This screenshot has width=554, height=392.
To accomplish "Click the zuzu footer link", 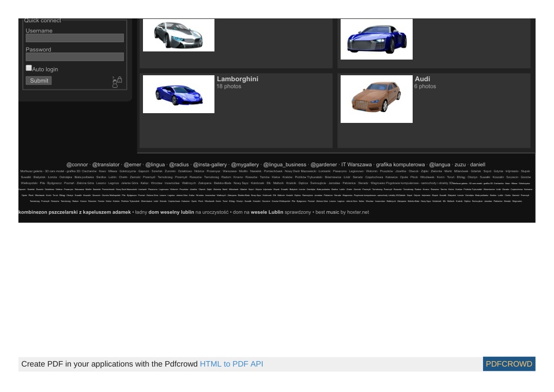I will 460,165.
